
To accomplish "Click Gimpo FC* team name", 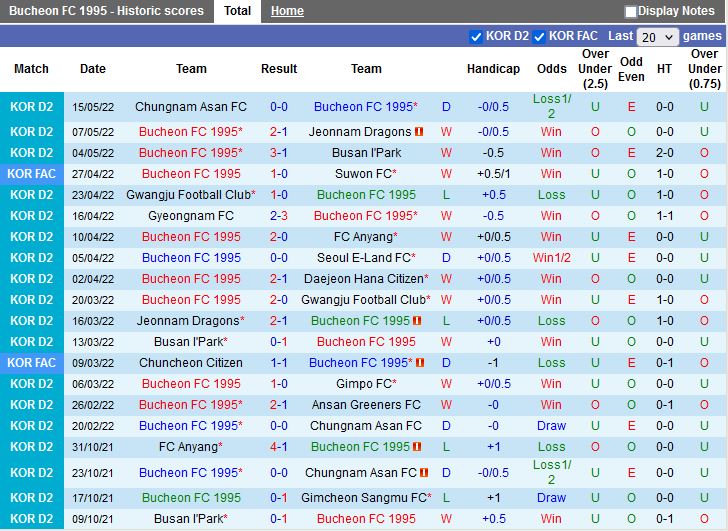I will point(366,384).
